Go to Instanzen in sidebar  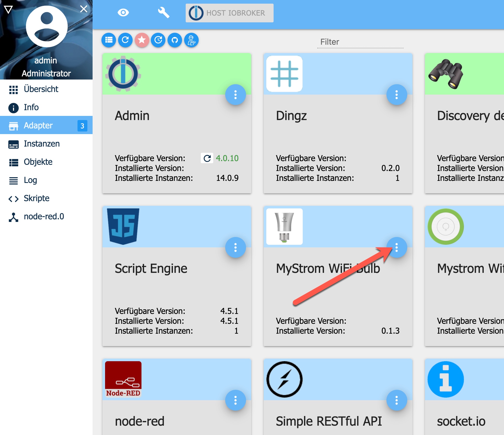42,144
